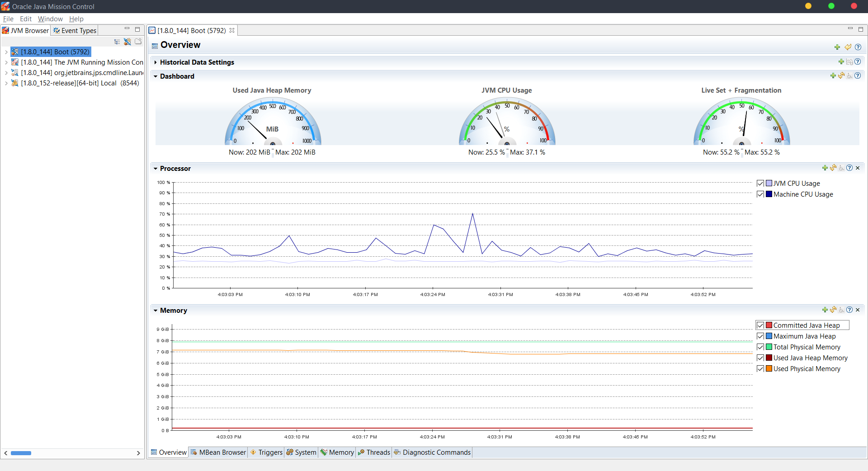Collapse the Memory section
The height and width of the screenshot is (471, 868).
(x=156, y=311)
